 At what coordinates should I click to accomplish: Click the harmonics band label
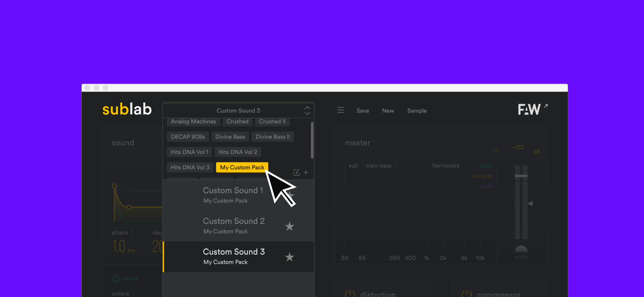pyautogui.click(x=446, y=166)
